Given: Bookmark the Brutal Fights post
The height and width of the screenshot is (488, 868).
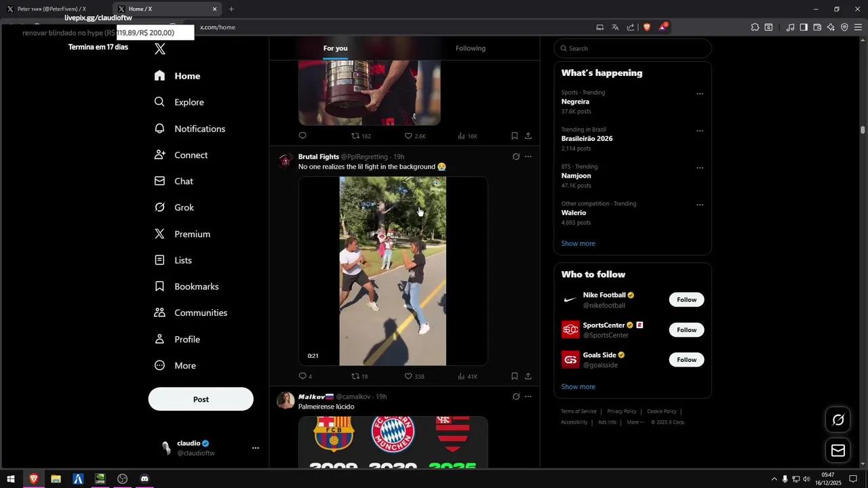Looking at the screenshot, I should click(514, 376).
